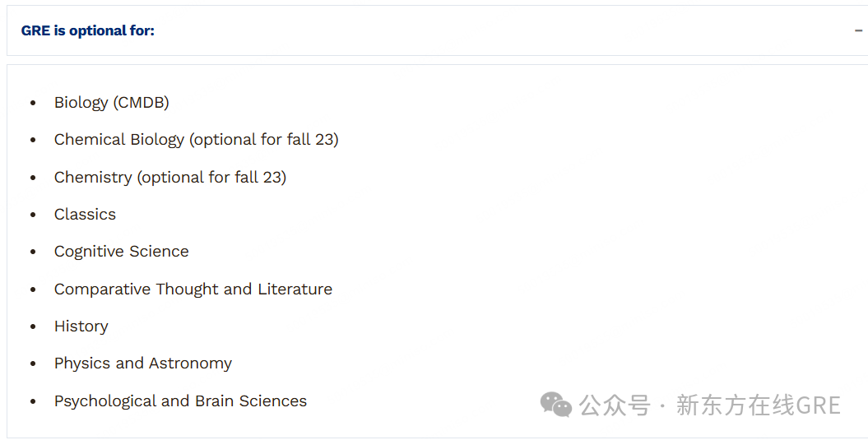Click the bullet beside Comparative Thought and Literature
The image size is (868, 440).
(33, 290)
